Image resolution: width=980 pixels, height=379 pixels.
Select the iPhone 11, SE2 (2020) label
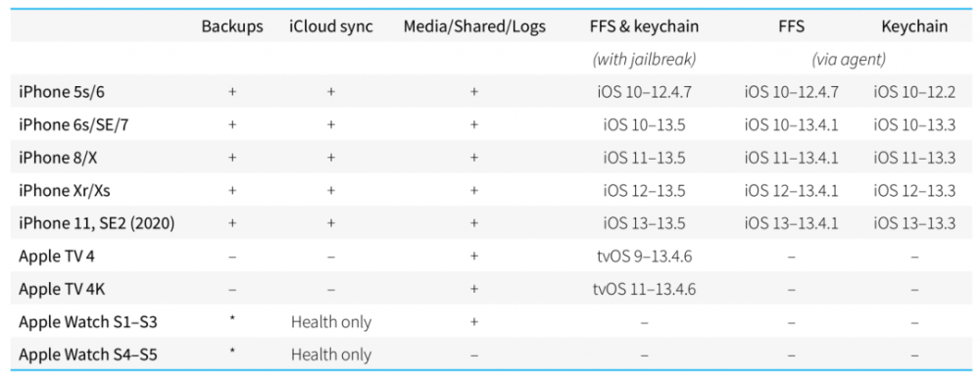(x=96, y=223)
